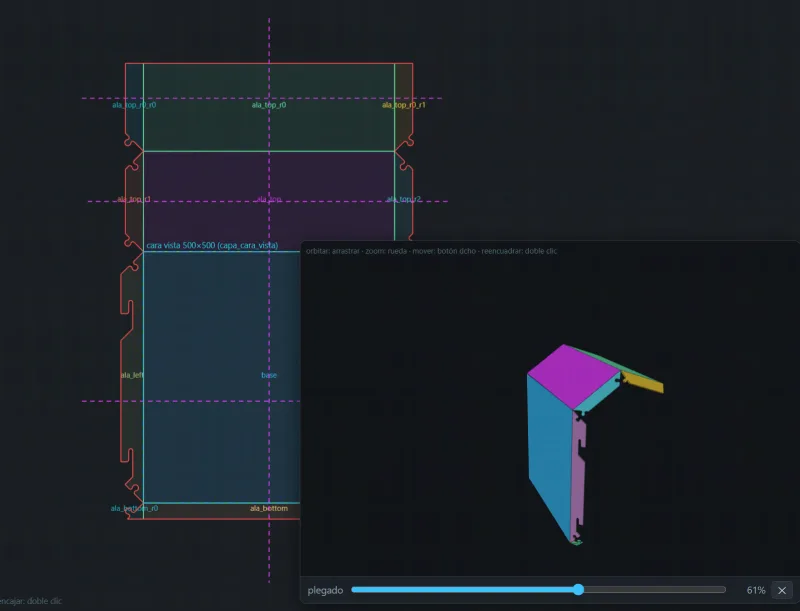Click the orbit instructions hint text
Image resolution: width=800 pixels, height=611 pixels.
point(431,251)
